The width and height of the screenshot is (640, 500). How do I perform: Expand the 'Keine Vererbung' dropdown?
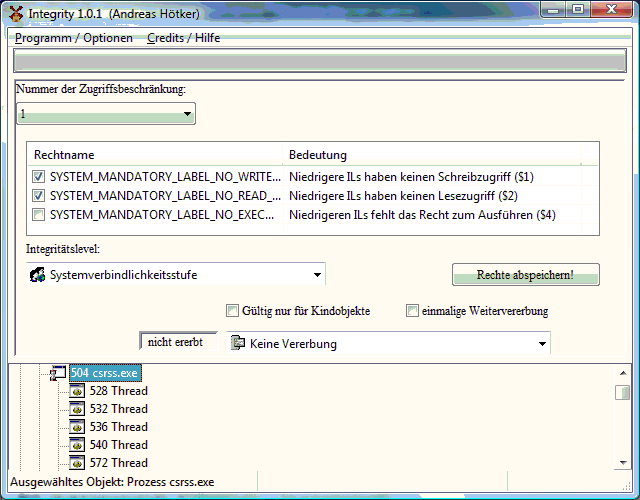542,344
